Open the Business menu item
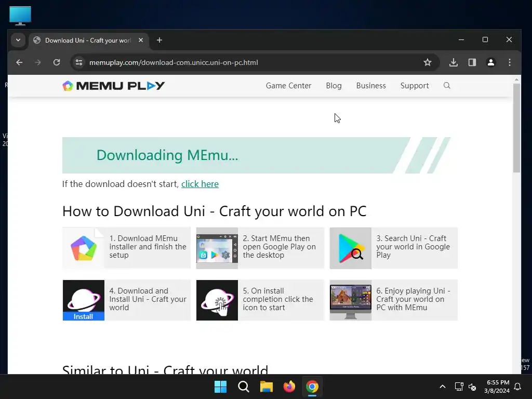The height and width of the screenshot is (399, 532). click(x=371, y=86)
